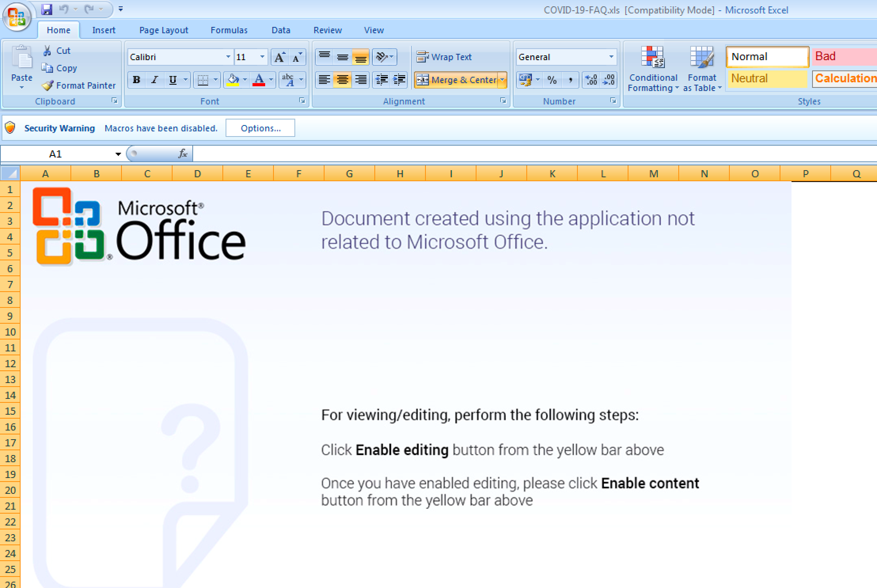Apply the Normal cell style
Image resolution: width=877 pixels, height=588 pixels.
[767, 57]
